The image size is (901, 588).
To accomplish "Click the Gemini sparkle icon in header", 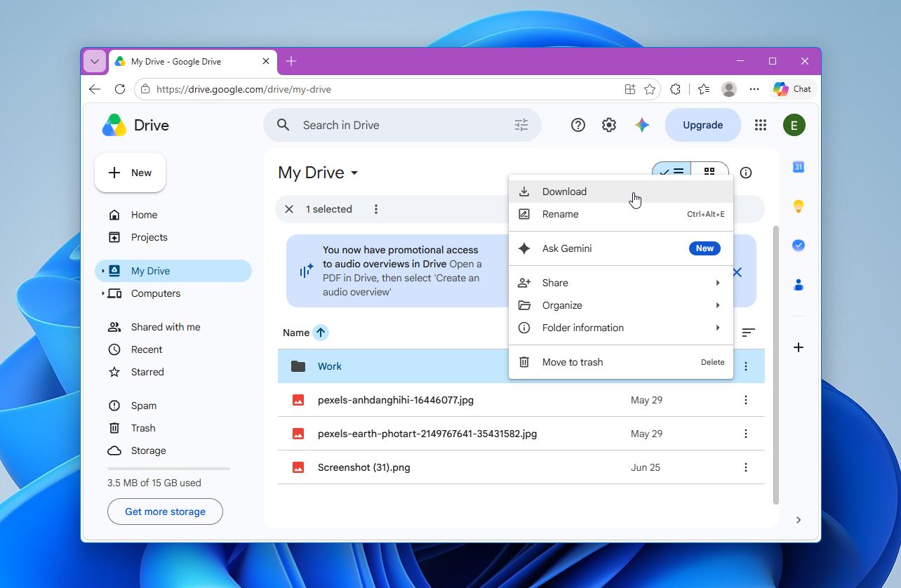I will click(x=641, y=125).
